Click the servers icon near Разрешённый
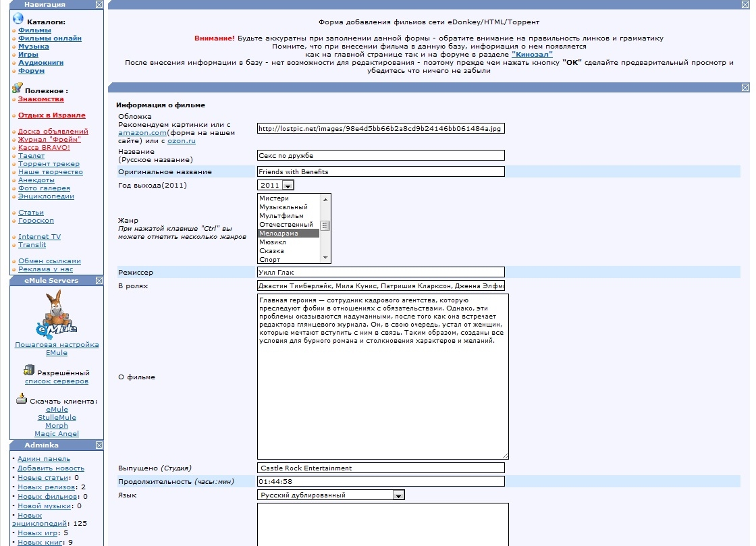This screenshot has width=756, height=546. [x=29, y=370]
